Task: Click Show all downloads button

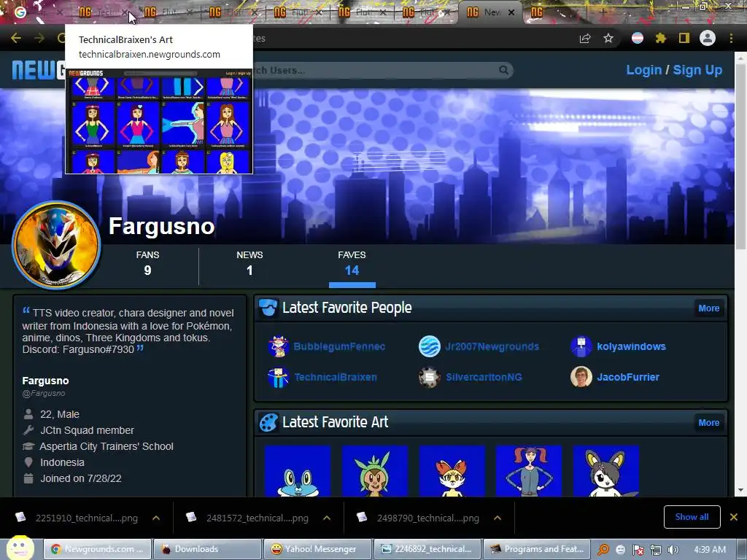Action: click(x=692, y=517)
